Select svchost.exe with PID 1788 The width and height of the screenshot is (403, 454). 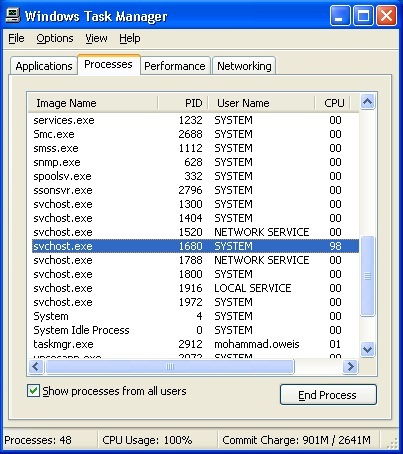point(195,260)
